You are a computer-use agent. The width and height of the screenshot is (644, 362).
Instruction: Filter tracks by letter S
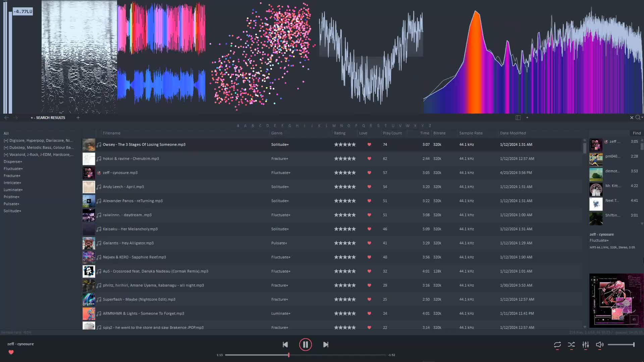[378, 126]
